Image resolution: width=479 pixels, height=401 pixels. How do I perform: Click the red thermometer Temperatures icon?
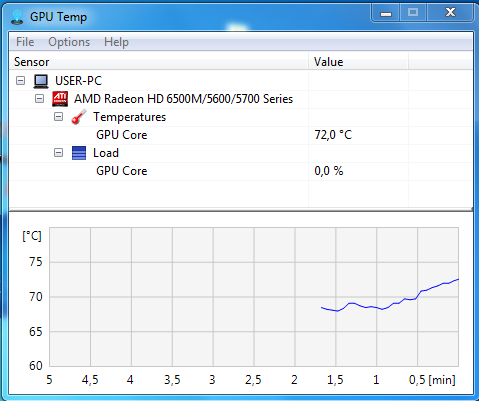pyautogui.click(x=79, y=117)
